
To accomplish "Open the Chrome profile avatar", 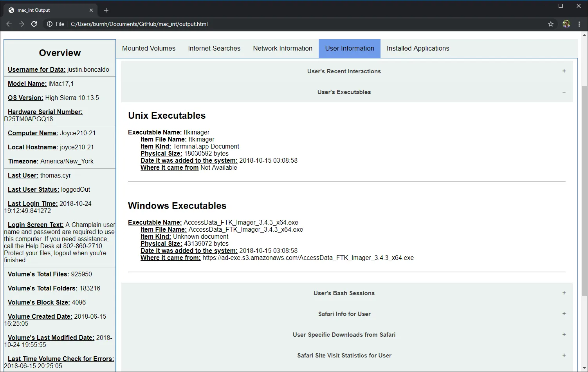I will point(566,24).
